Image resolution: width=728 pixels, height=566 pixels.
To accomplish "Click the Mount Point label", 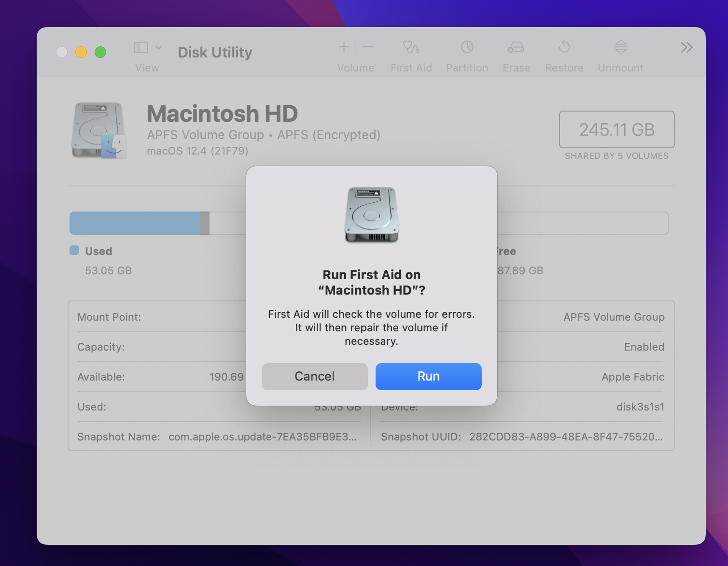I will pos(109,317).
